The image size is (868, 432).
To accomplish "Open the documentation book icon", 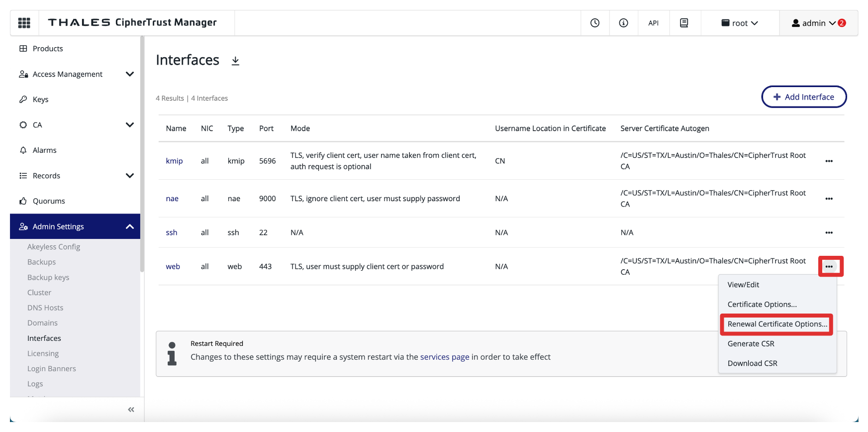I will [684, 23].
